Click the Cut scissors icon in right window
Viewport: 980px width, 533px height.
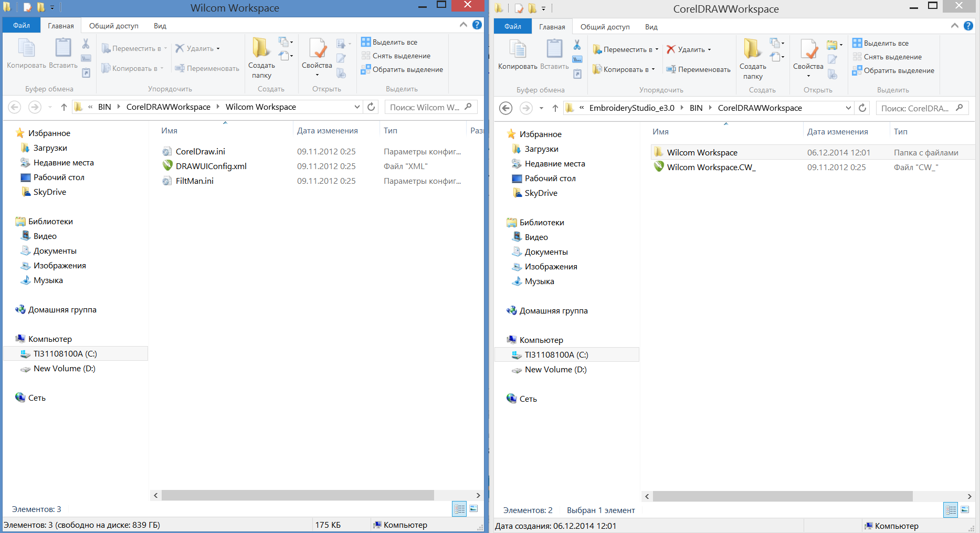click(577, 45)
